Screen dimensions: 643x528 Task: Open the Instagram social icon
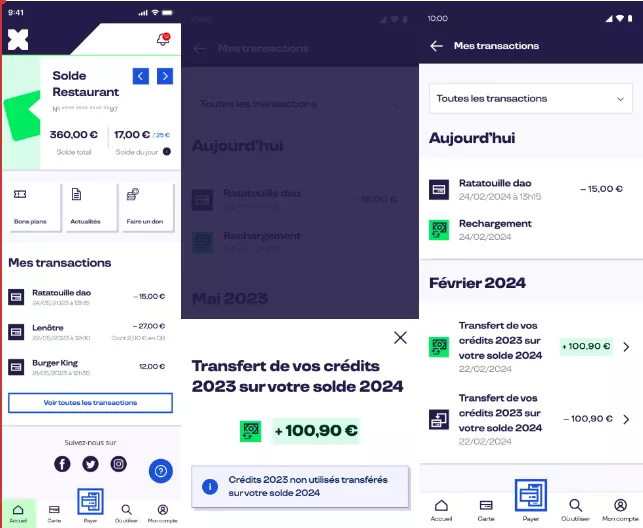tap(118, 464)
